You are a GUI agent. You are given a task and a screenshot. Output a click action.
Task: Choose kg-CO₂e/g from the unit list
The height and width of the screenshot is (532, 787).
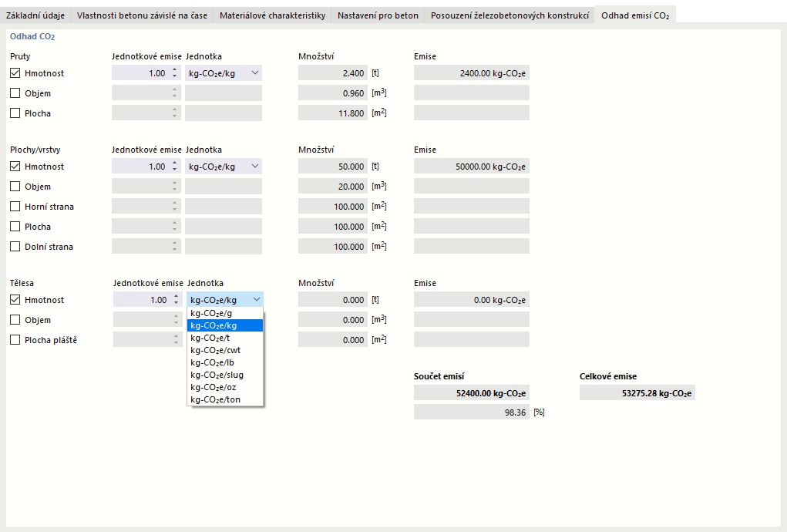click(x=225, y=313)
